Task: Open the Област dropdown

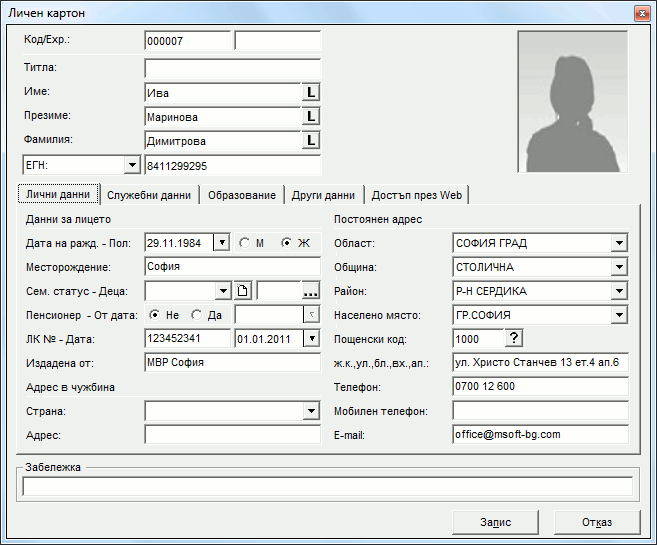Action: click(619, 243)
